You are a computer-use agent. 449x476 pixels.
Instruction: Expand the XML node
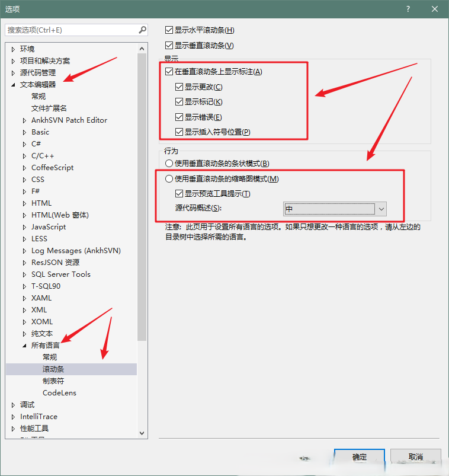pyautogui.click(x=24, y=310)
